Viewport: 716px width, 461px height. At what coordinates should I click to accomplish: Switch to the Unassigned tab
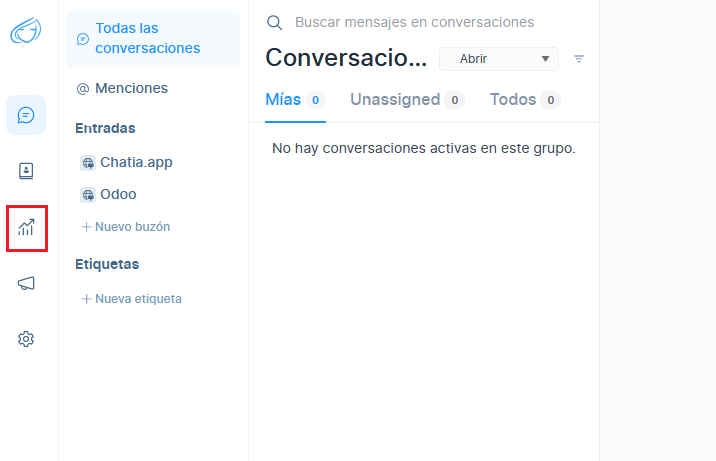click(x=407, y=100)
